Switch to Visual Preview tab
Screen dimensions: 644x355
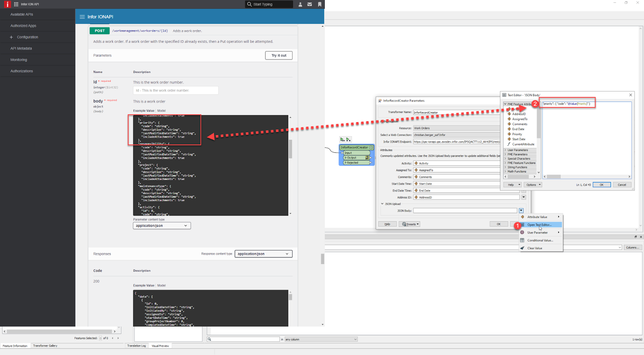(x=160, y=346)
